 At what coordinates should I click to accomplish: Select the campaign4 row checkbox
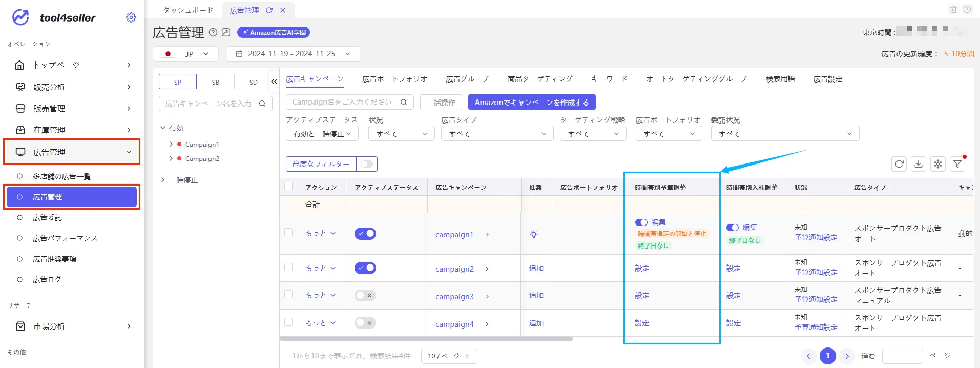click(288, 322)
